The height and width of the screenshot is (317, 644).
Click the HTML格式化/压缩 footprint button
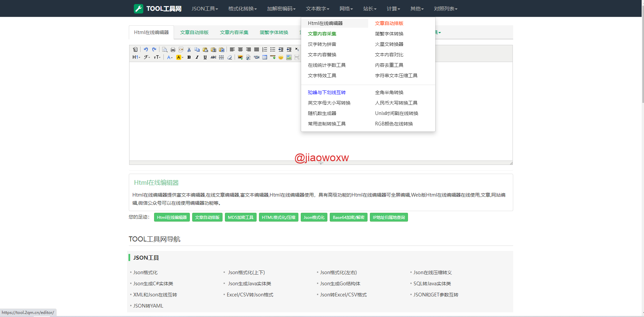pos(279,218)
